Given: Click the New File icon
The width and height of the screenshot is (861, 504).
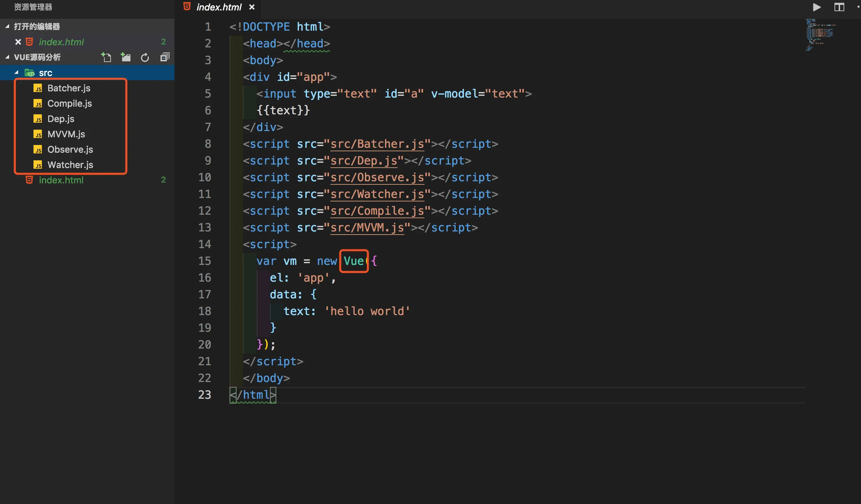Looking at the screenshot, I should [106, 57].
